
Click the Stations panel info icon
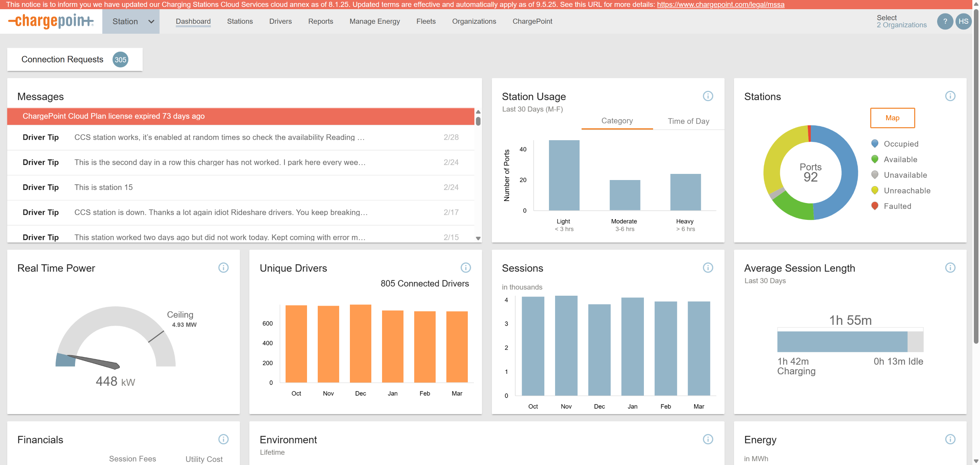click(950, 96)
